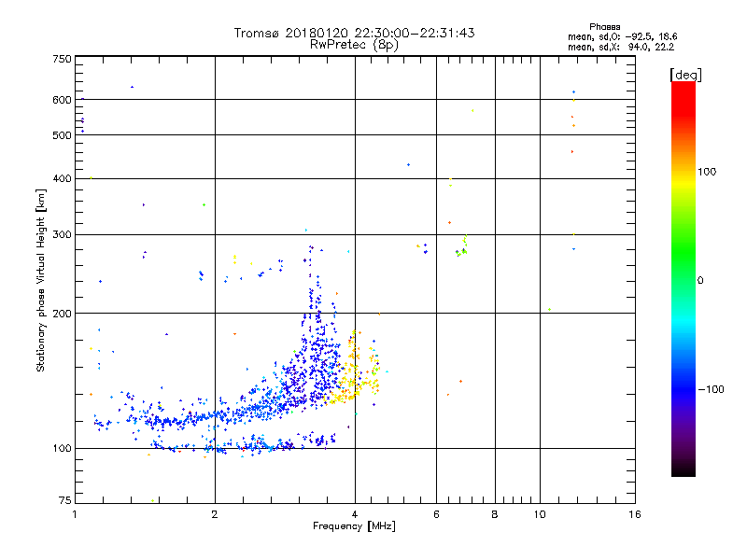
Task: Click the '6' frequency tick label
Action: click(x=436, y=514)
